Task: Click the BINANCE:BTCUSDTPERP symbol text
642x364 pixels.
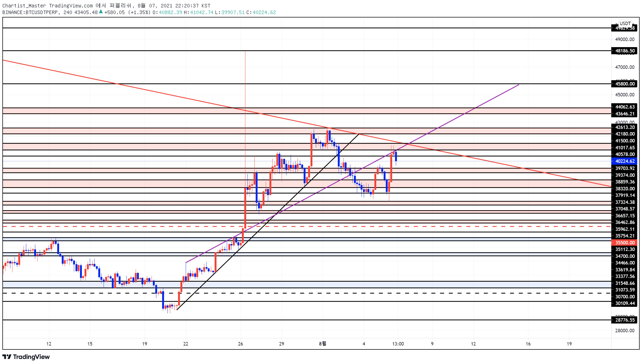Action: pyautogui.click(x=30, y=12)
